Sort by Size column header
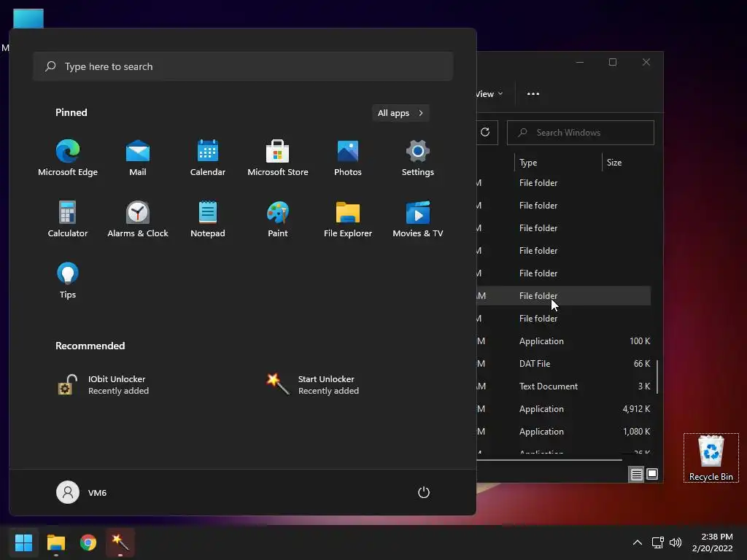 627,163
